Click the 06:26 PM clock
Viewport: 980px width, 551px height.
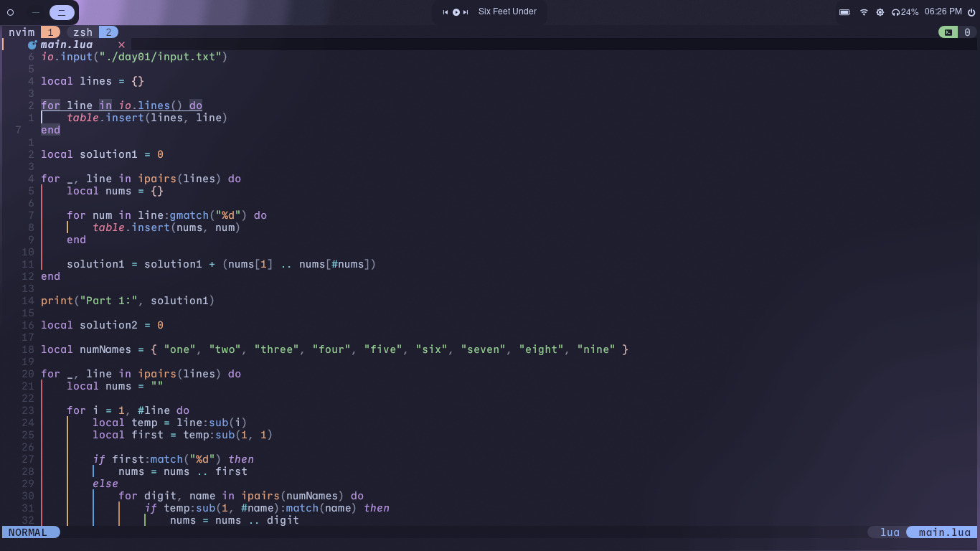click(943, 11)
